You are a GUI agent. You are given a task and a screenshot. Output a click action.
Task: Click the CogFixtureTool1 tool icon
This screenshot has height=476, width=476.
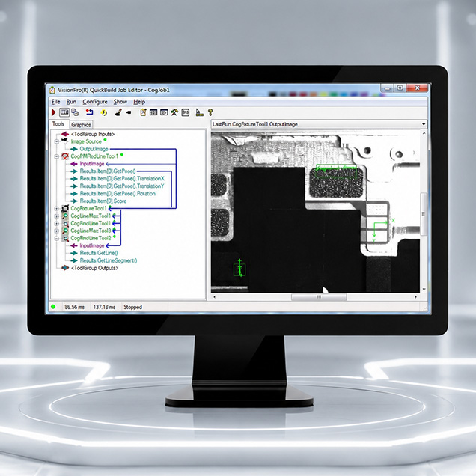pos(65,209)
